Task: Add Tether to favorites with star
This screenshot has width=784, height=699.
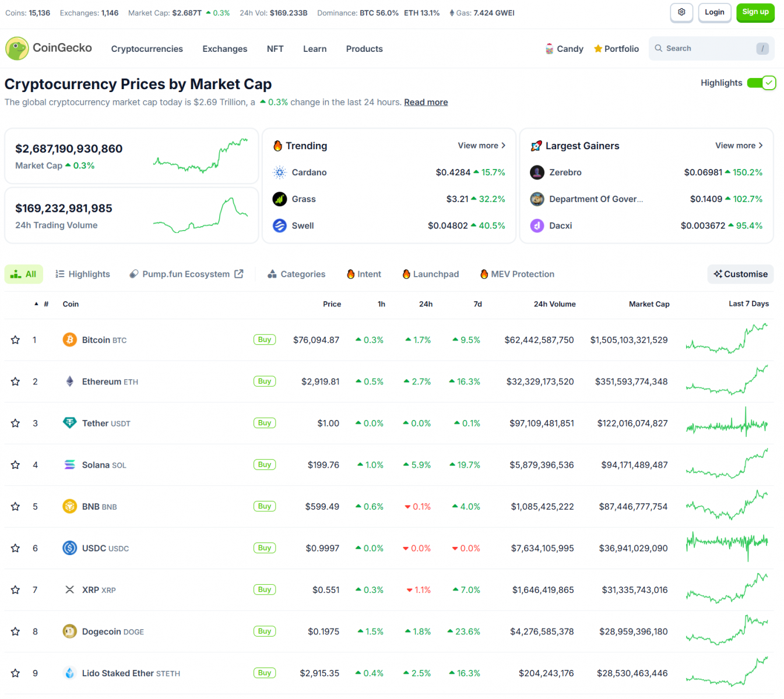Action: [x=16, y=423]
